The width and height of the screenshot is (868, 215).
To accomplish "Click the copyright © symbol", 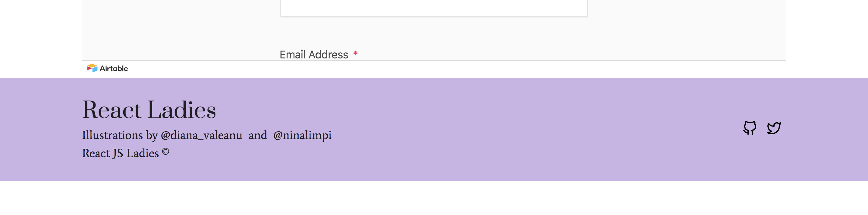I will click(165, 151).
